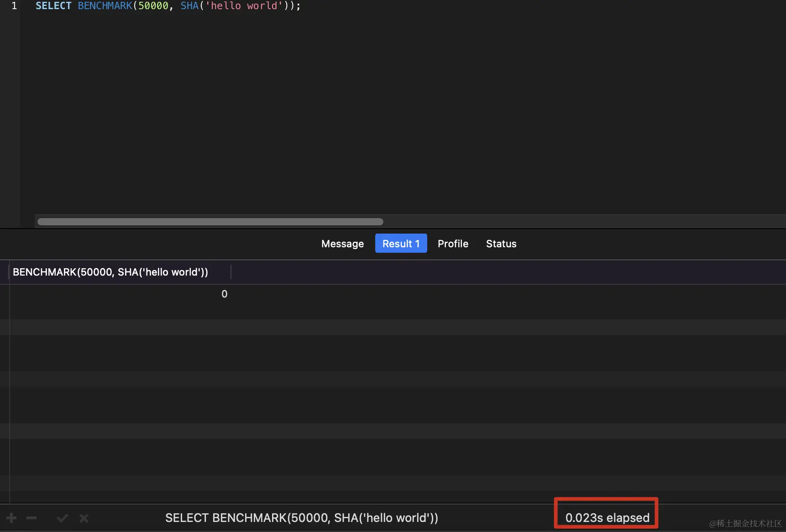
Task: Click the horizontal scrollbar in query editor
Action: click(210, 222)
